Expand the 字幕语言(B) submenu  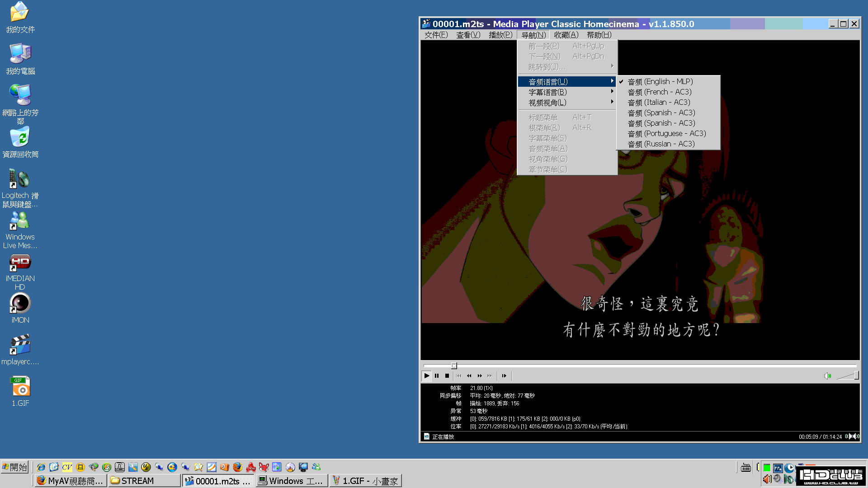tap(567, 92)
